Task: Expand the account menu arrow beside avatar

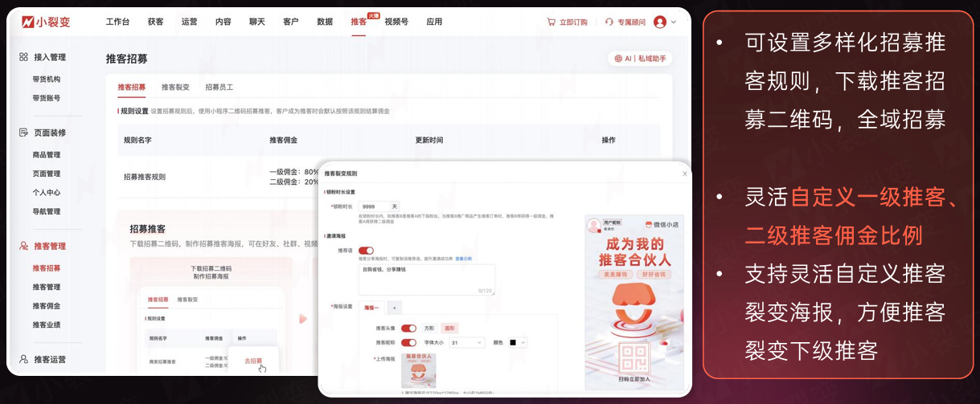Action: point(674,22)
